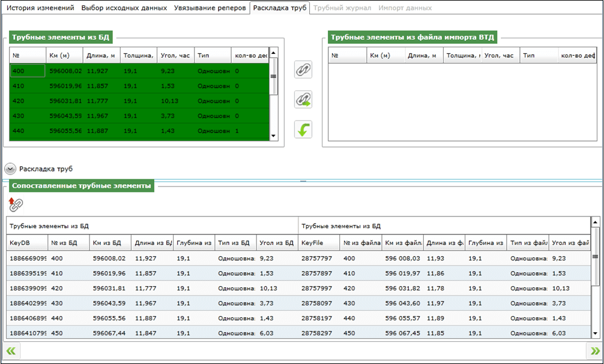Click file length value 11,85
This screenshot has height=364, width=604.
point(435,333)
